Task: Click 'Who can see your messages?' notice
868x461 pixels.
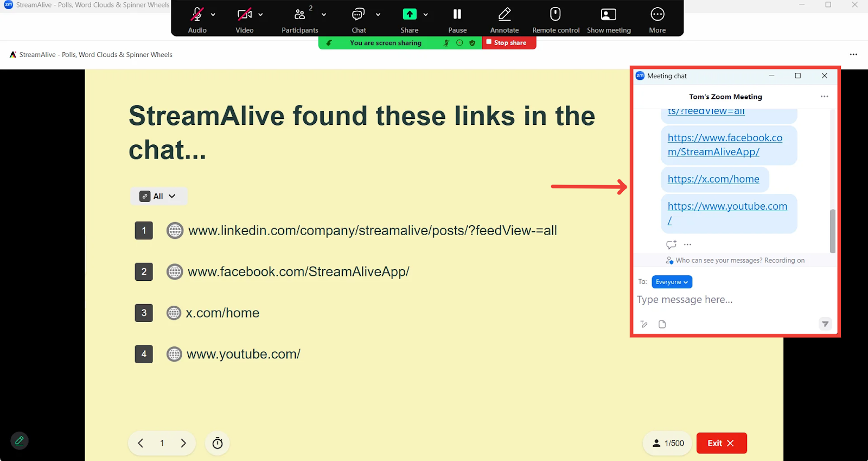Action: 735,261
